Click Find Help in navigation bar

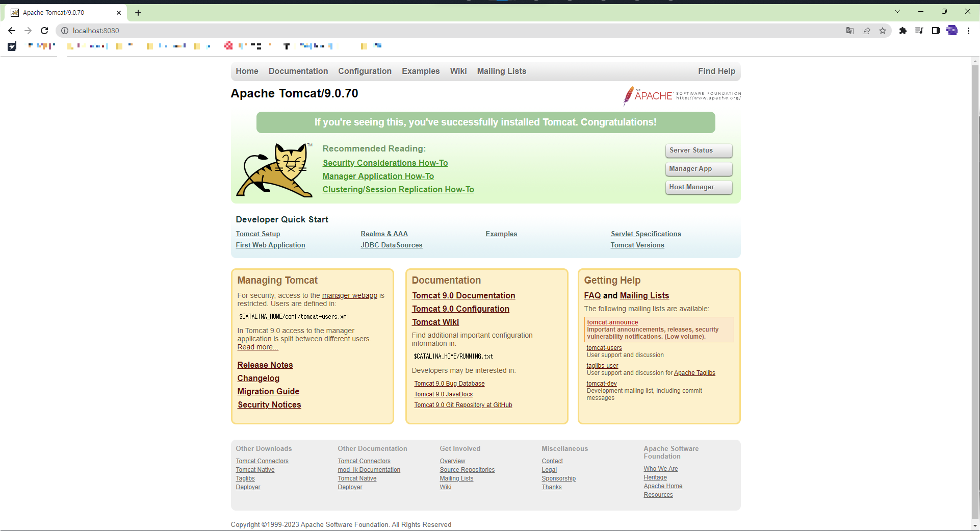[716, 71]
